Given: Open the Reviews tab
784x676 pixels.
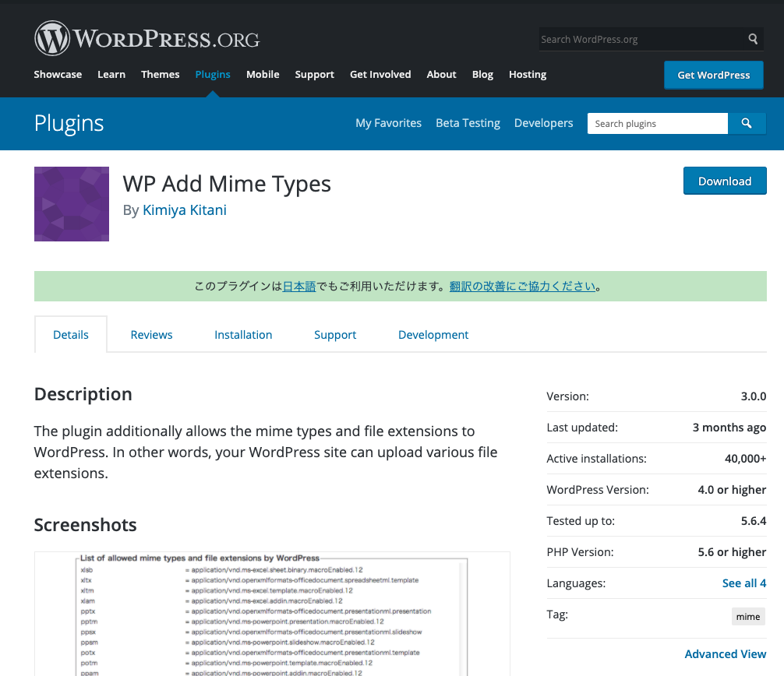Looking at the screenshot, I should (151, 335).
